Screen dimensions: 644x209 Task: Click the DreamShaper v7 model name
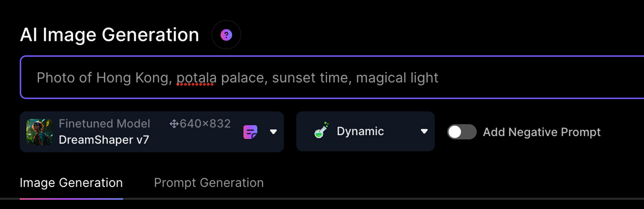104,140
